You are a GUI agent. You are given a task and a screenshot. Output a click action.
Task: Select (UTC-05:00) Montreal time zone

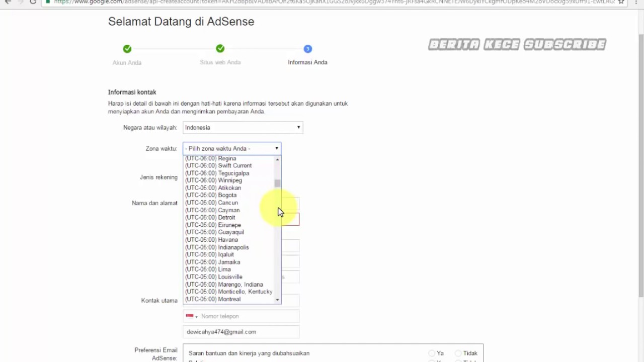pyautogui.click(x=228, y=299)
